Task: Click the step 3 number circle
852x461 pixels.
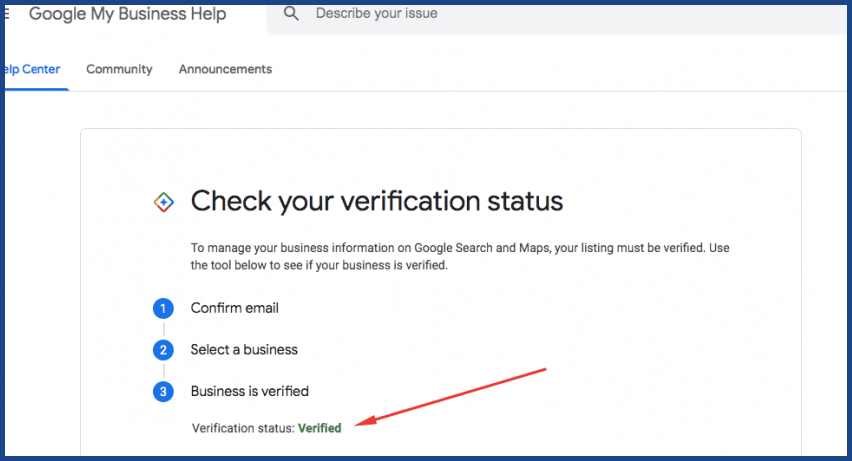Action: [163, 392]
